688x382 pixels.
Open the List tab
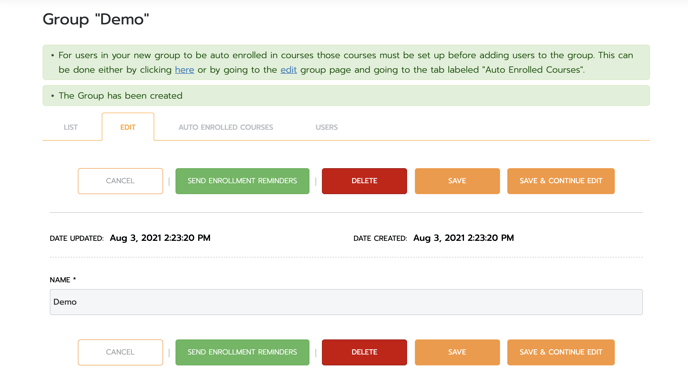click(71, 127)
